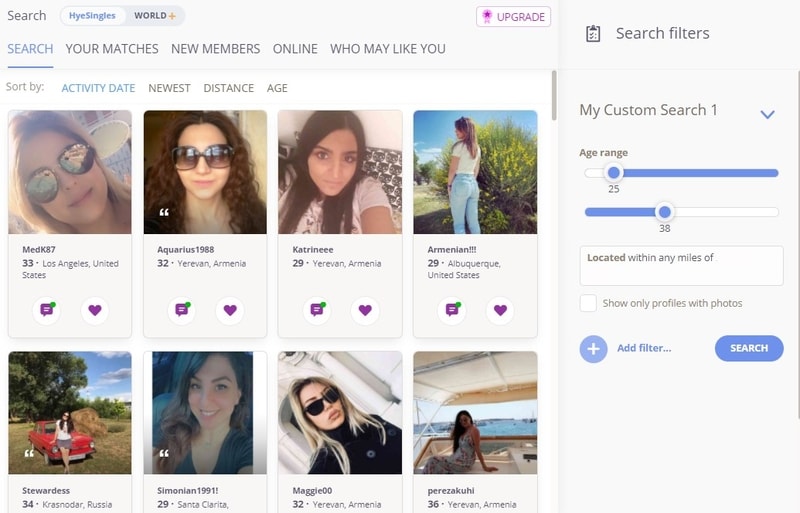Open the SEARCH tab
Viewport: 800px width, 513px height.
click(x=30, y=49)
